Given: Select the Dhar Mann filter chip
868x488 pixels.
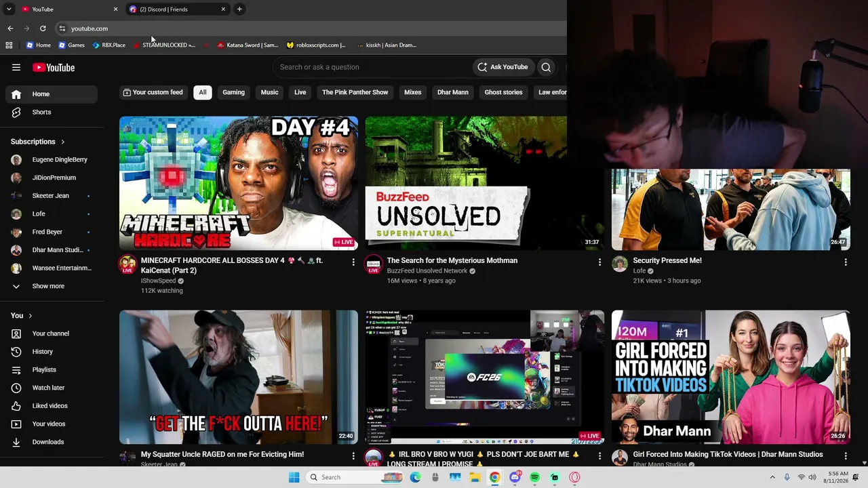Looking at the screenshot, I should [x=453, y=92].
